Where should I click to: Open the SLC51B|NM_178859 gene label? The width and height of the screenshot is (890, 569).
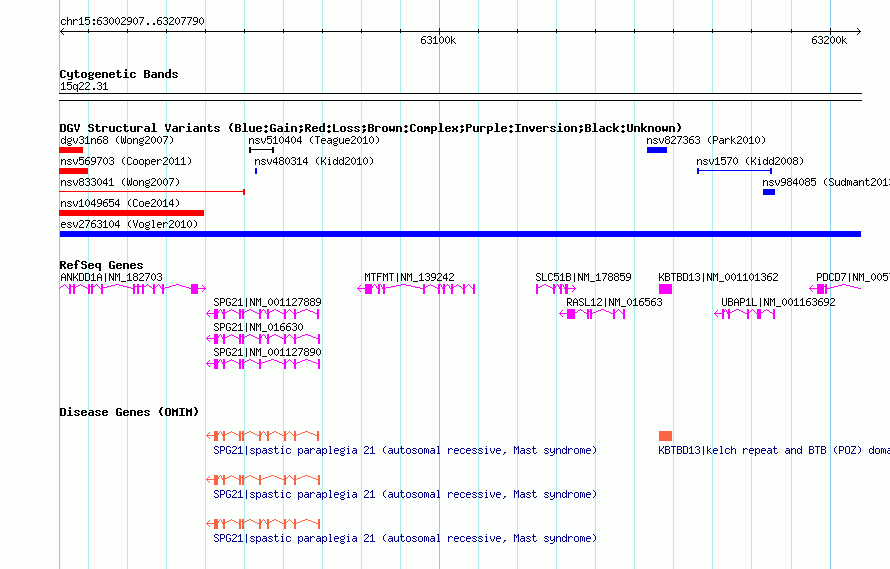(583, 277)
